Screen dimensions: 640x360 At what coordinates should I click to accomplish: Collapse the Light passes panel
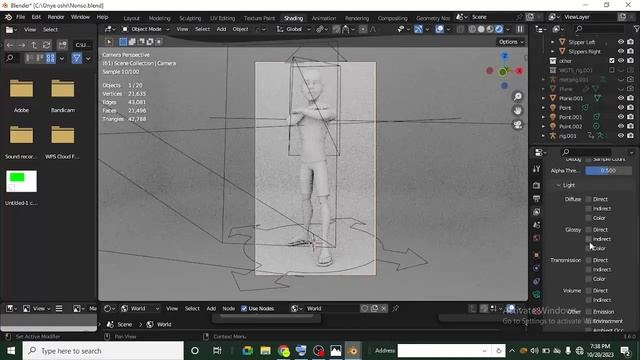558,185
